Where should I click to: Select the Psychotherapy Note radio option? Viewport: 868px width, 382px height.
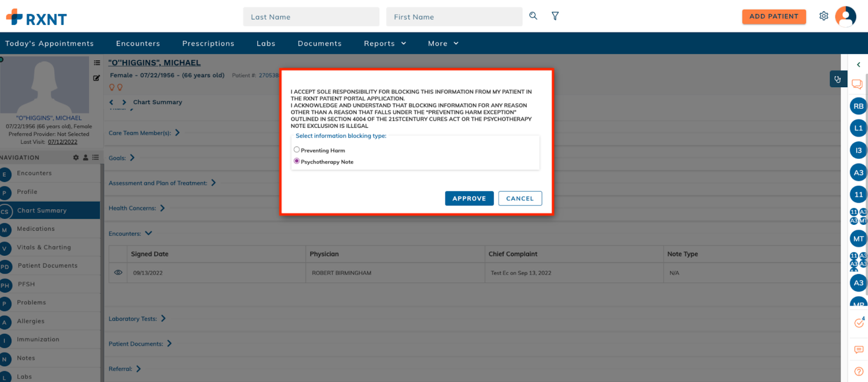click(x=297, y=161)
